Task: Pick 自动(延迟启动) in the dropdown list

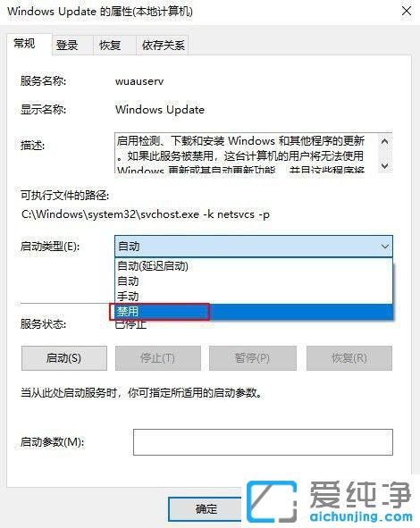Action: 254,266
